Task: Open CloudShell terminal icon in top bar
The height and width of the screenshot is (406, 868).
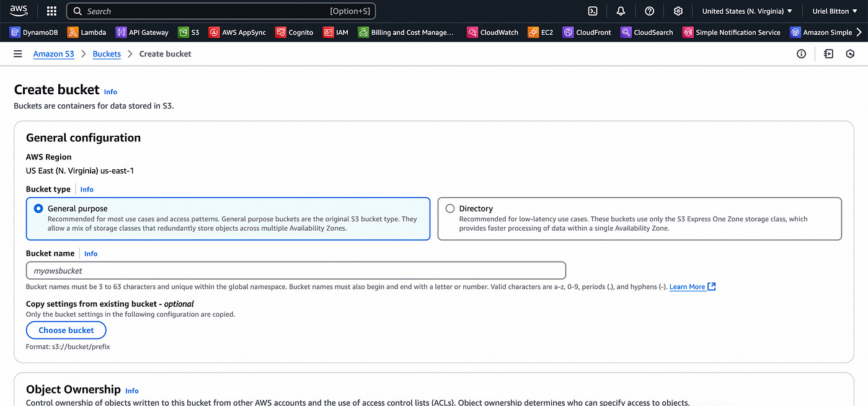Action: click(x=593, y=11)
